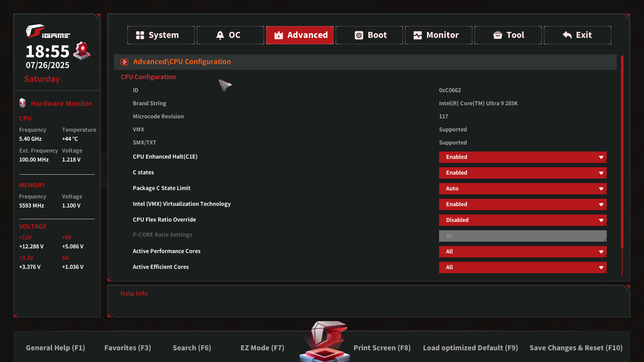The image size is (644, 362).
Task: Open Active Performance Cores dropdown
Action: coord(523,252)
